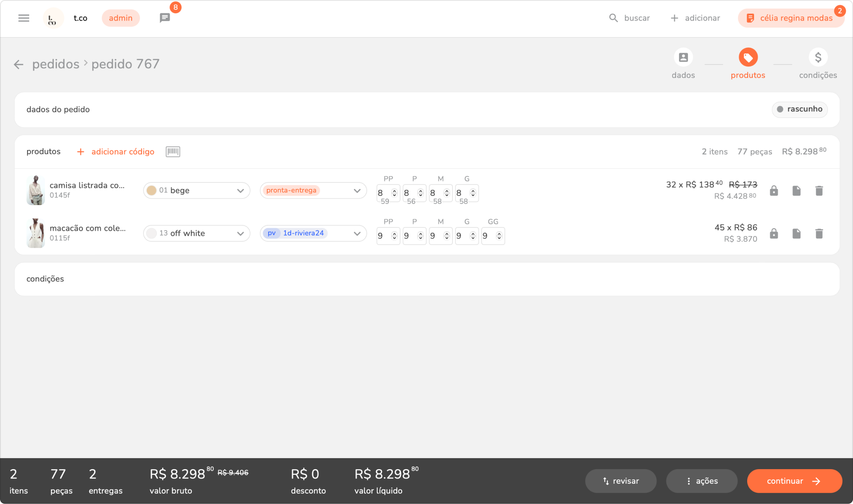Open the messages chat icon
The height and width of the screenshot is (504, 853).
[x=165, y=18]
